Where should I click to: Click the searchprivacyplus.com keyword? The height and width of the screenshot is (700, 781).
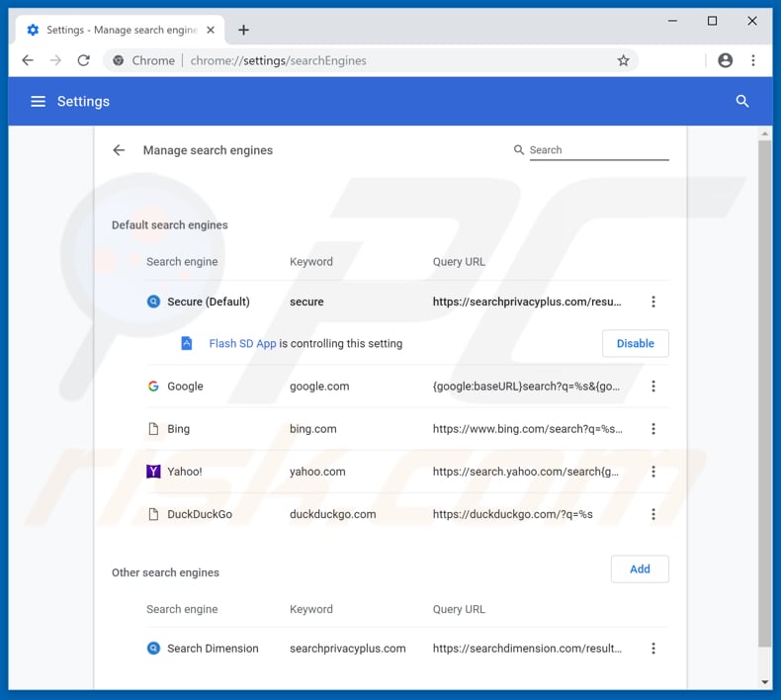(348, 649)
